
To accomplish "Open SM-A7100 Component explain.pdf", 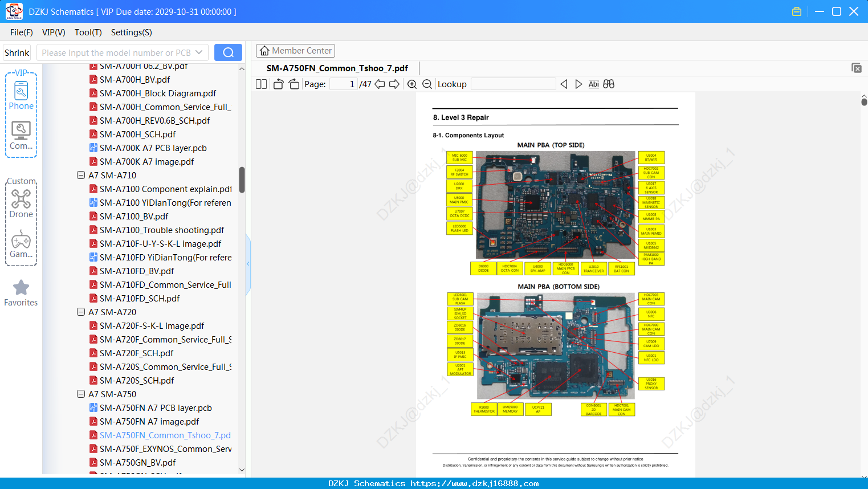I will pos(166,189).
